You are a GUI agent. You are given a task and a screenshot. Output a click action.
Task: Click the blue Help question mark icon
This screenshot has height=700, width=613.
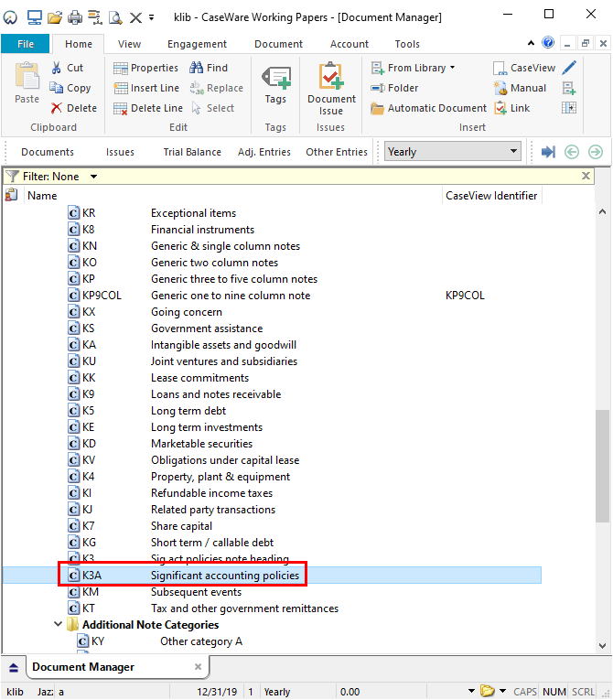(x=548, y=42)
